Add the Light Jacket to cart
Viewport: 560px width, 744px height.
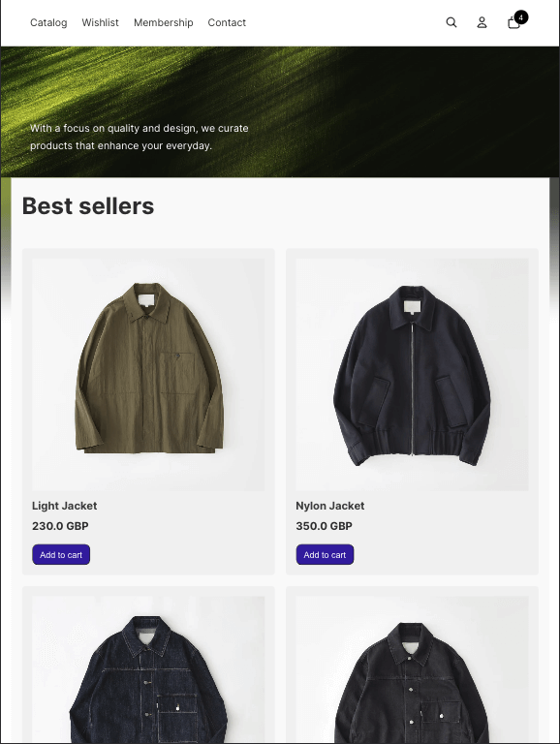(x=61, y=555)
